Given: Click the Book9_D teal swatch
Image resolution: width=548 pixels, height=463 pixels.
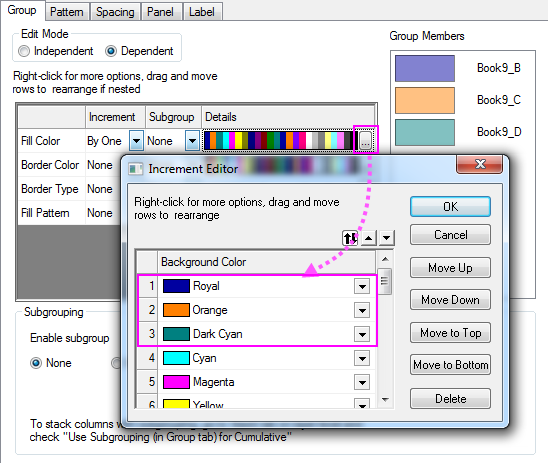Looking at the screenshot, I should (425, 132).
